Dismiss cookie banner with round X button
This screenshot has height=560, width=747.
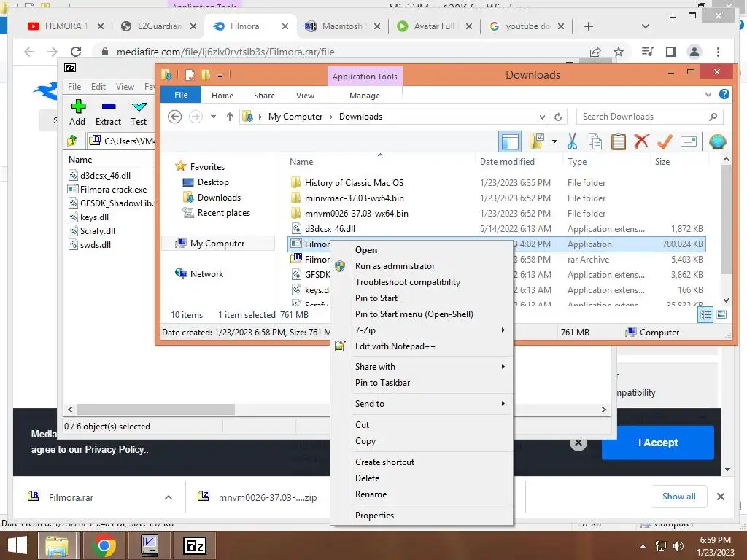click(x=578, y=443)
